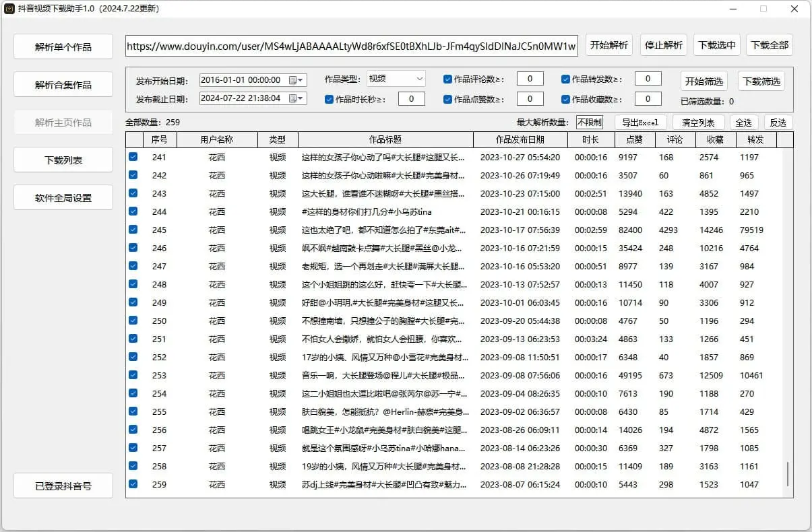Switch to the 下载列表 view
The image size is (812, 532).
click(x=63, y=160)
